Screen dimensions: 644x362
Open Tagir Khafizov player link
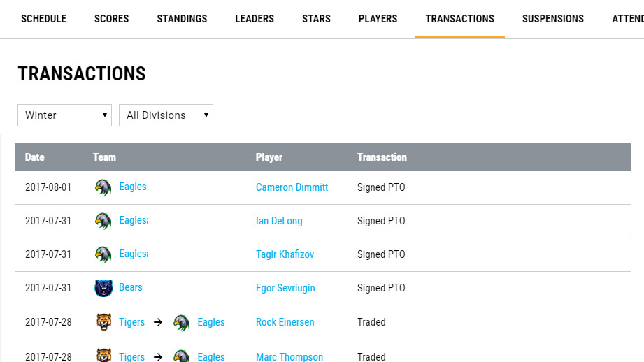coord(285,254)
